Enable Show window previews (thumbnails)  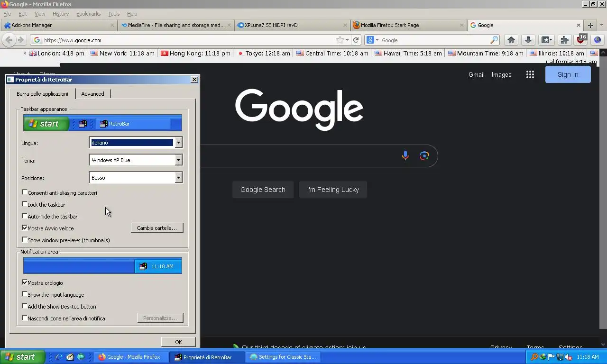(x=25, y=240)
